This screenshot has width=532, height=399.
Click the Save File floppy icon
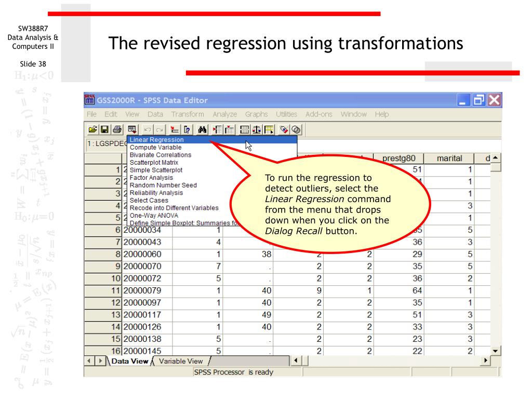tap(105, 129)
